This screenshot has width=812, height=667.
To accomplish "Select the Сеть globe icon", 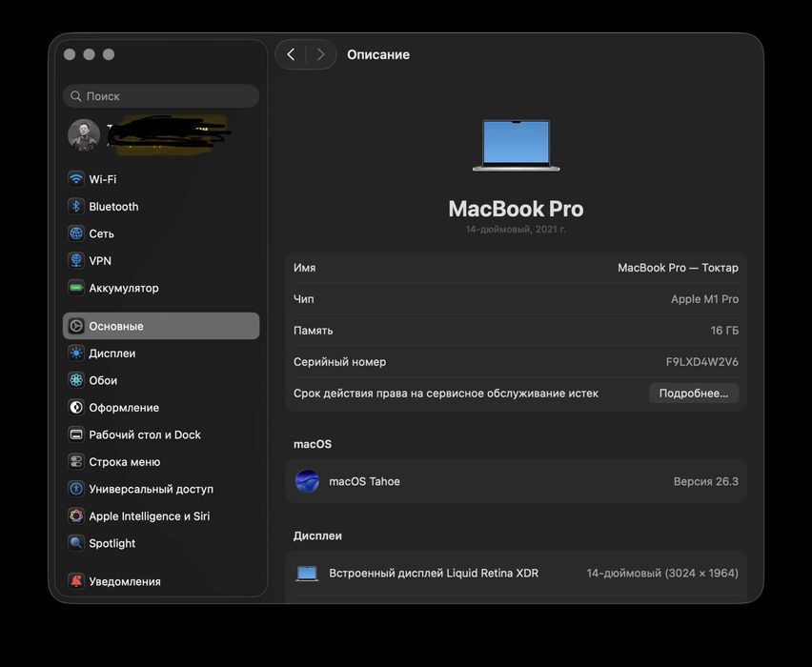I will pos(76,233).
